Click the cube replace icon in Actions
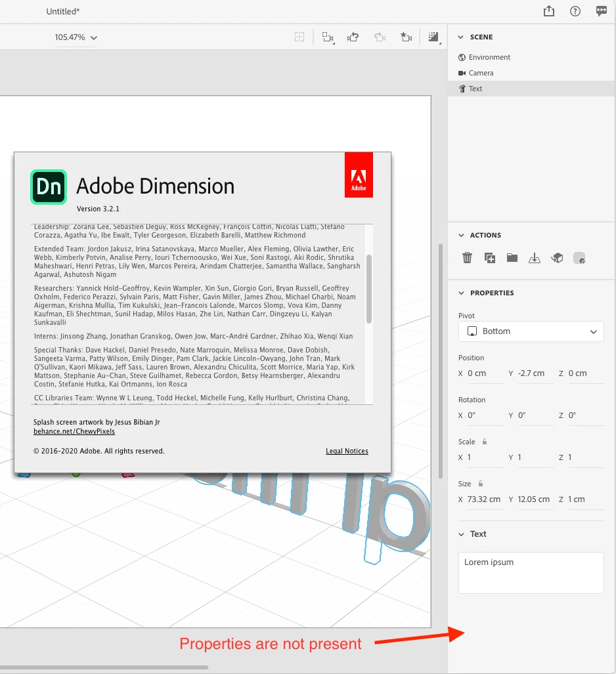The height and width of the screenshot is (674, 616). (557, 258)
